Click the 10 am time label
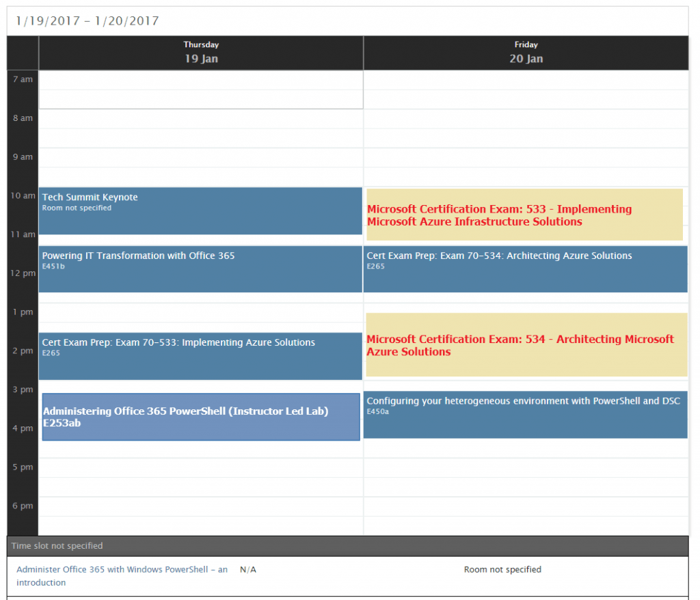700x600 pixels. click(x=23, y=196)
